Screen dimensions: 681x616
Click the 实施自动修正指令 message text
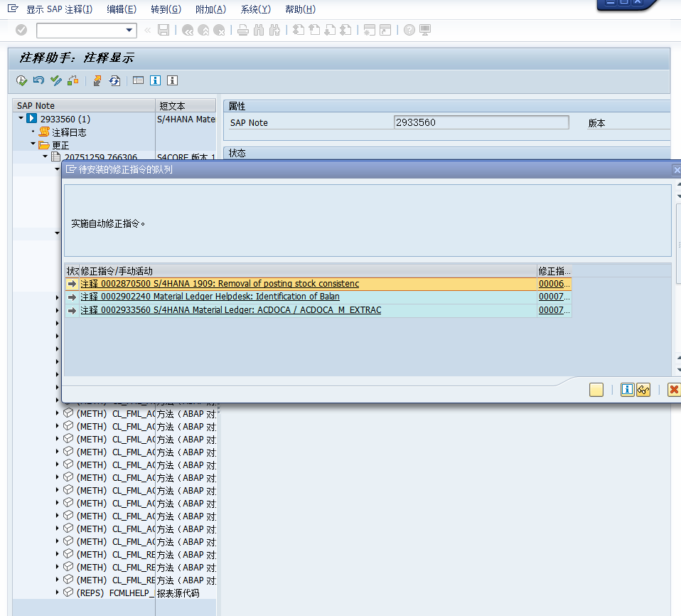pyautogui.click(x=108, y=223)
